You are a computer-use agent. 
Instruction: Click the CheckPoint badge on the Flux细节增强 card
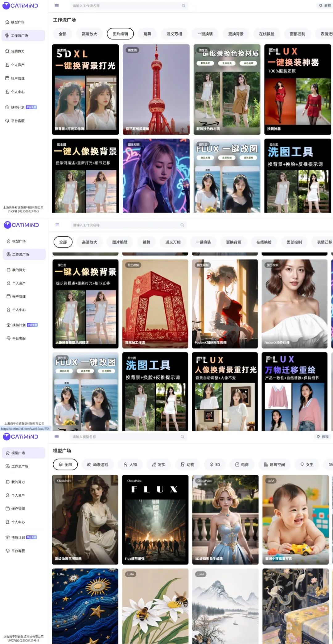(x=134, y=481)
